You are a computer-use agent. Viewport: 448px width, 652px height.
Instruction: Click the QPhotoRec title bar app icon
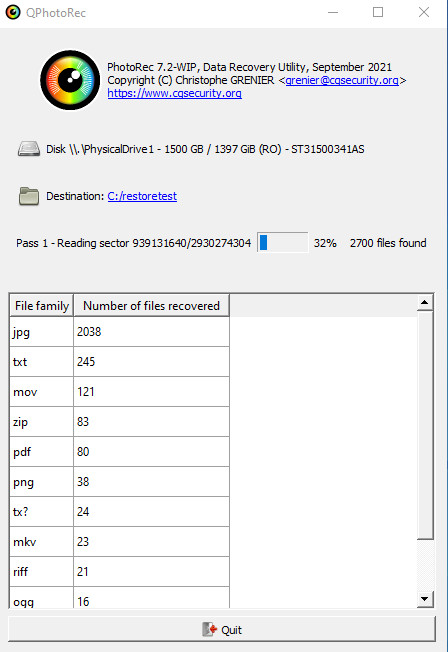tap(13, 12)
